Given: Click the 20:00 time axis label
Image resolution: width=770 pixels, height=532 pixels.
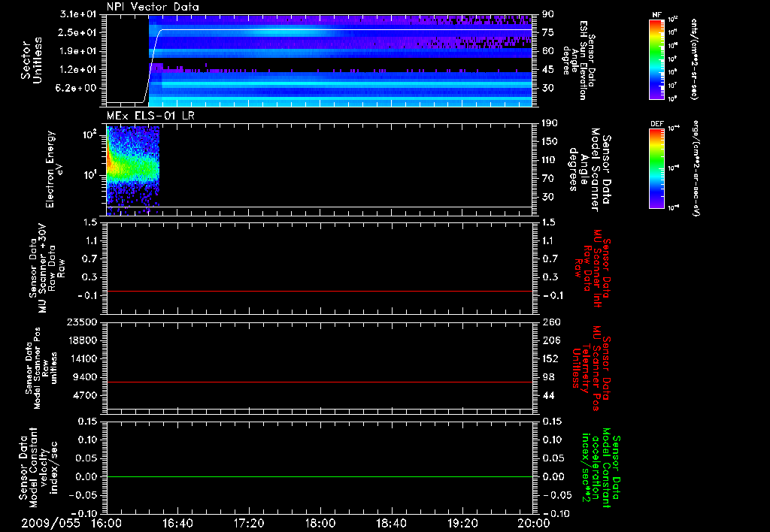Looking at the screenshot, I should [x=534, y=523].
